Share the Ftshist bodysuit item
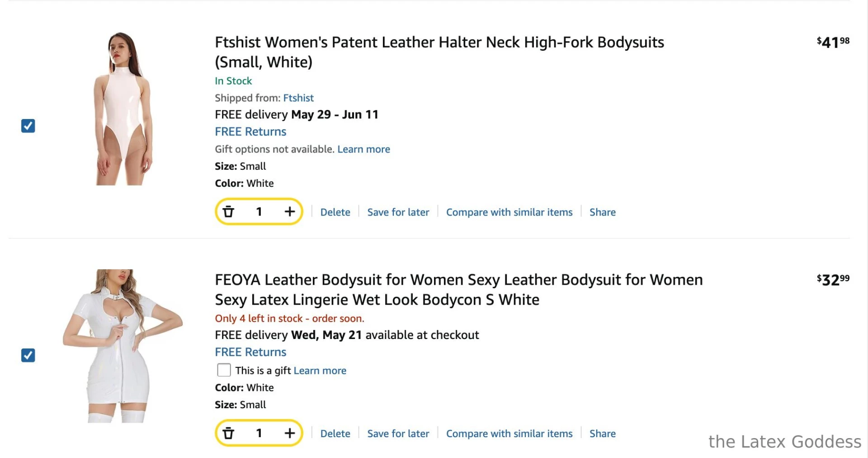This screenshot has height=458, width=868. tap(602, 212)
